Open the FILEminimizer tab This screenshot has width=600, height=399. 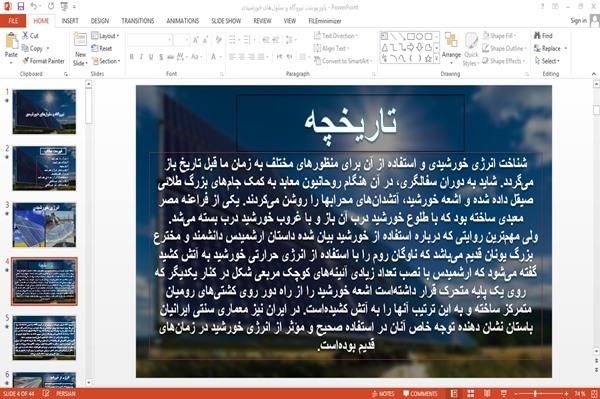(325, 21)
